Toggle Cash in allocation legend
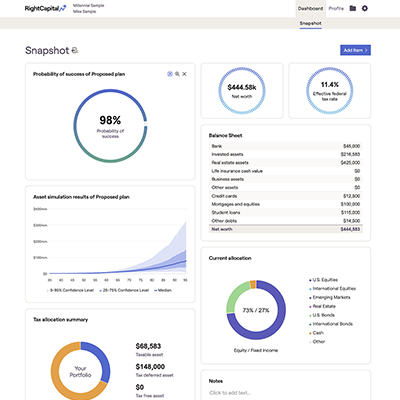 (x=316, y=333)
